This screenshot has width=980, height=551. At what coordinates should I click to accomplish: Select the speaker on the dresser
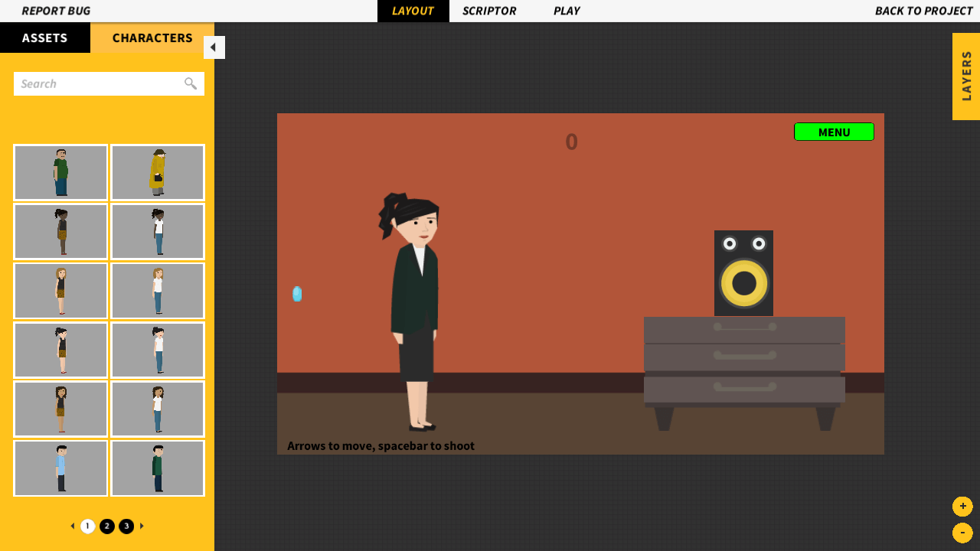coord(743,273)
